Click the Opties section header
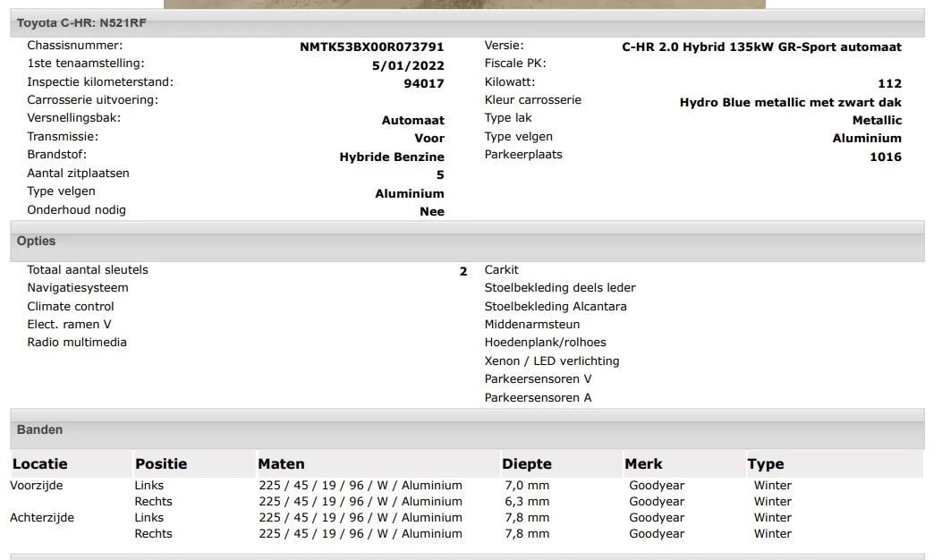The height and width of the screenshot is (560, 942). (36, 242)
